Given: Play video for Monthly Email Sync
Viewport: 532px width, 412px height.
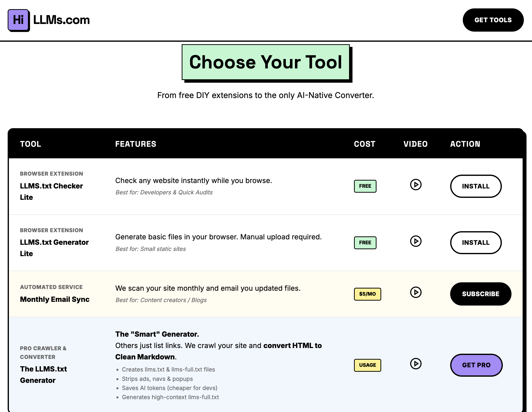Looking at the screenshot, I should (416, 292).
